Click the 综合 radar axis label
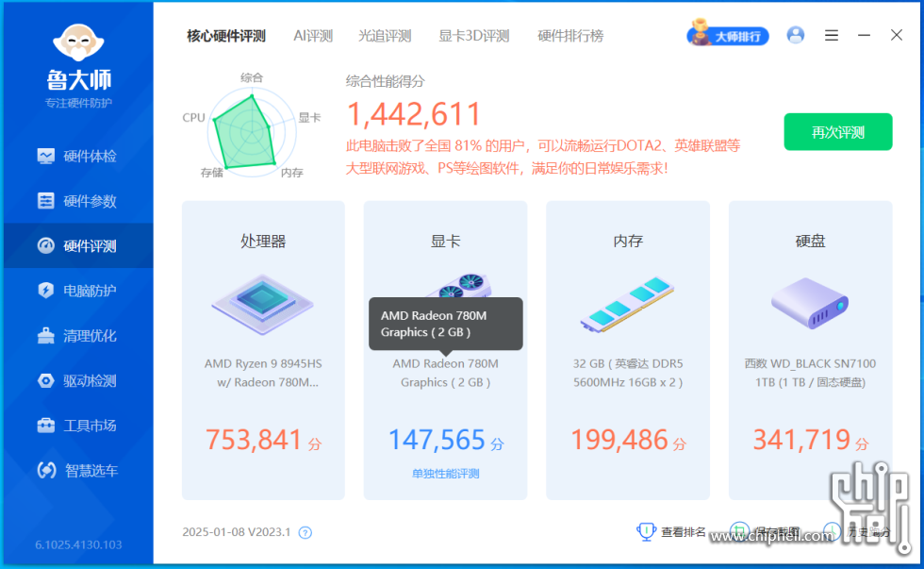Viewport: 924px width, 569px height. click(x=252, y=77)
